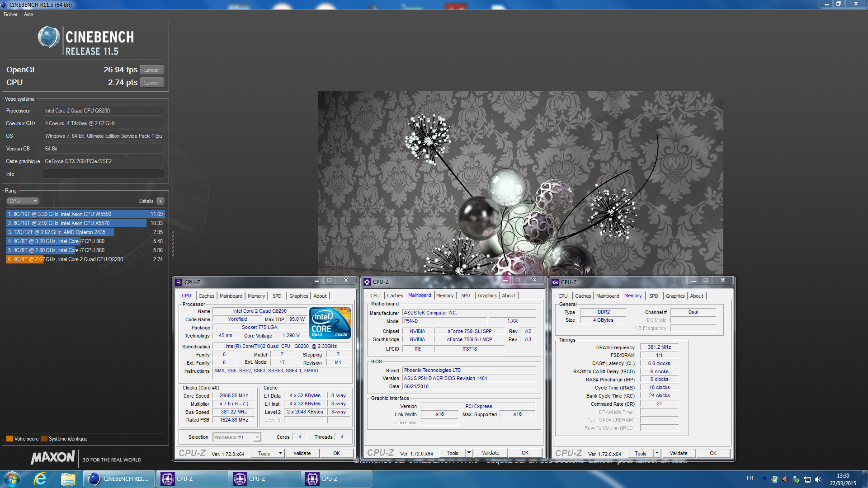This screenshot has width=868, height=488.
Task: Open Windows Explorer folder icon on taskbar
Action: (68, 479)
